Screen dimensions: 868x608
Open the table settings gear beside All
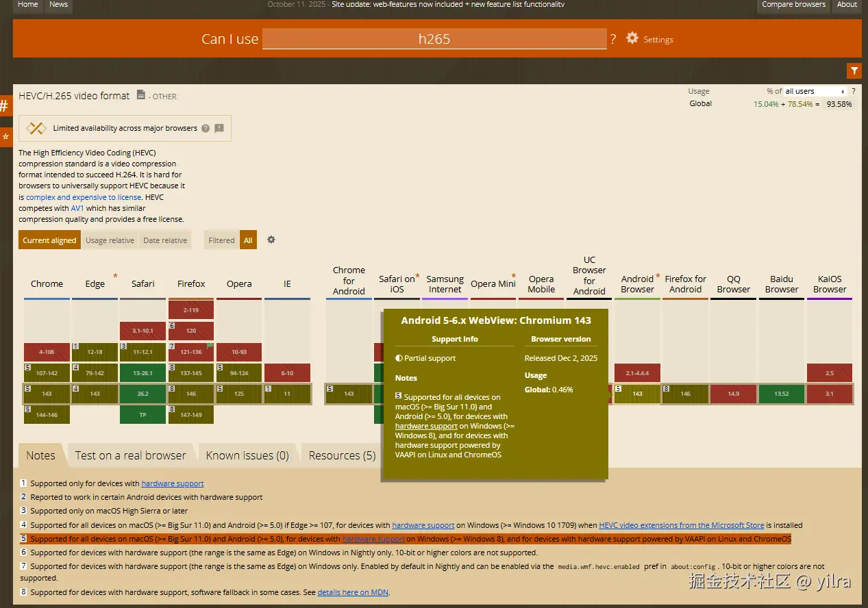click(x=271, y=240)
